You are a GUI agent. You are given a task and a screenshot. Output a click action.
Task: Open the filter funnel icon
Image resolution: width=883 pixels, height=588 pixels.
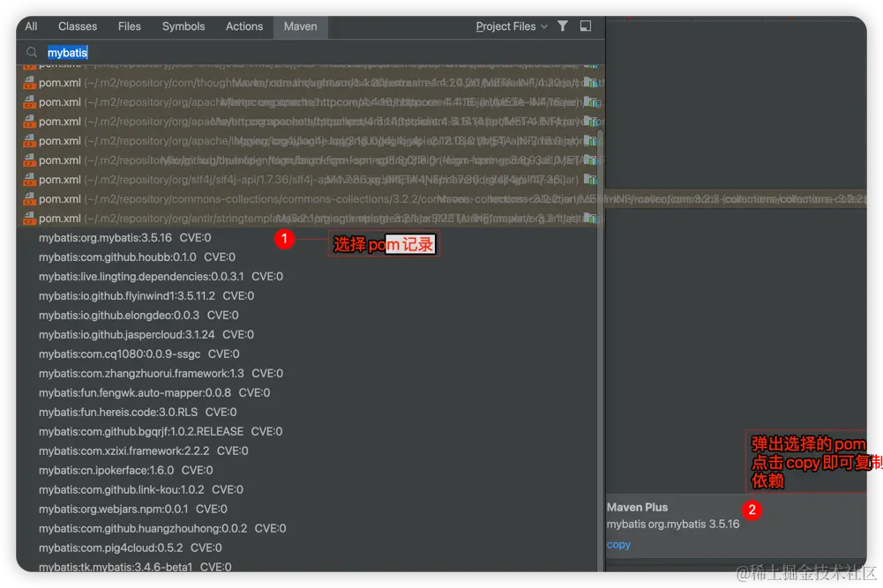[562, 26]
